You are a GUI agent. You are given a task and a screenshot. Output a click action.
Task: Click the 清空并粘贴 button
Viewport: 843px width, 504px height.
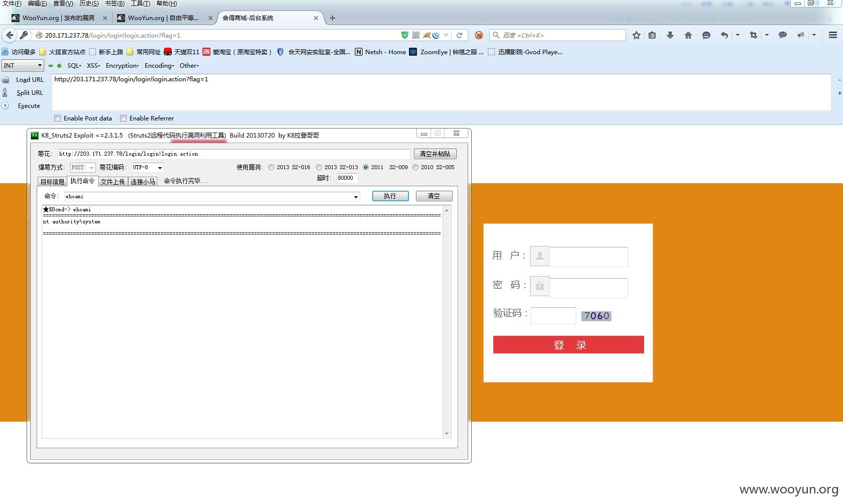tap(435, 154)
